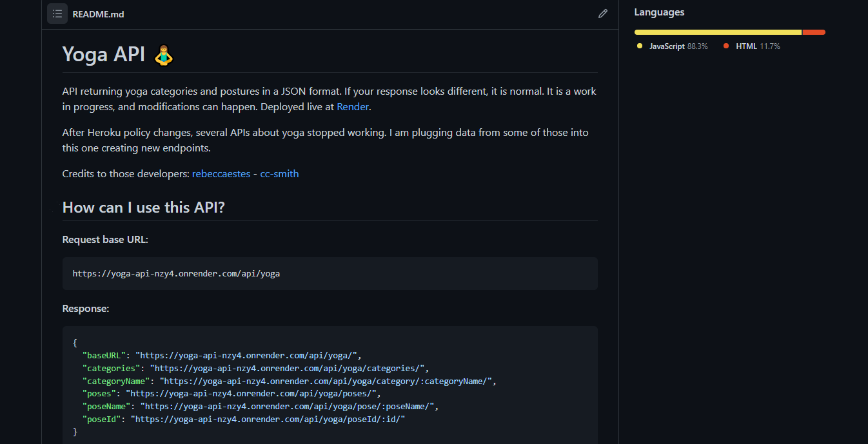Click the paragraph about Heroku policy changes
The width and height of the screenshot is (868, 444).
[325, 140]
